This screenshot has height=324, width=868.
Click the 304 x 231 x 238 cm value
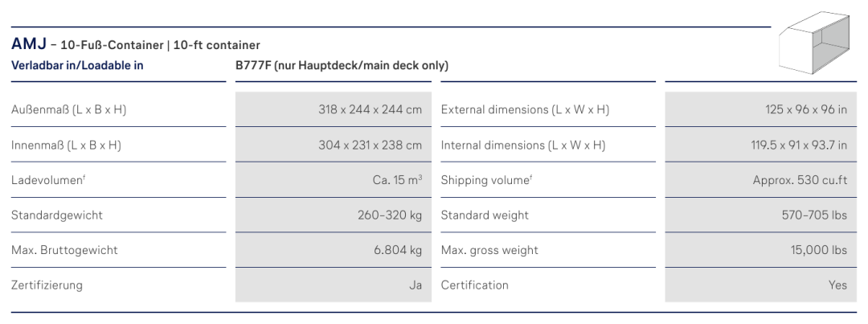point(370,145)
